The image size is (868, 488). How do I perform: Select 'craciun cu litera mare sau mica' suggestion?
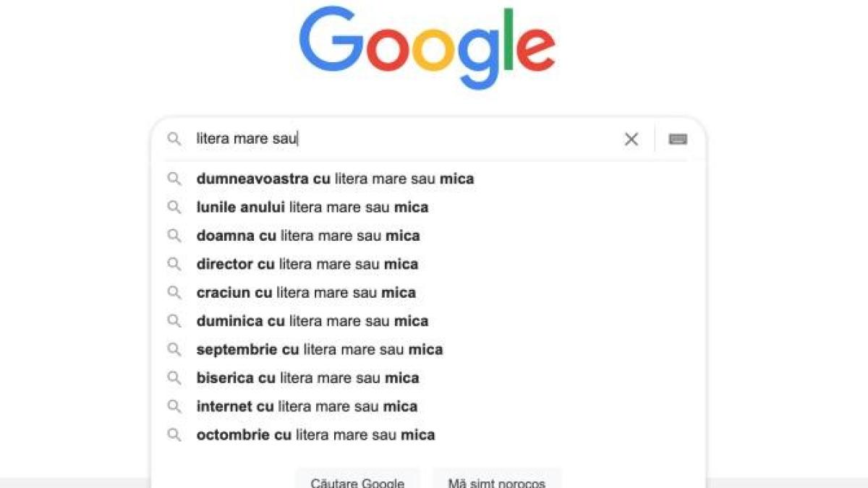pos(305,293)
